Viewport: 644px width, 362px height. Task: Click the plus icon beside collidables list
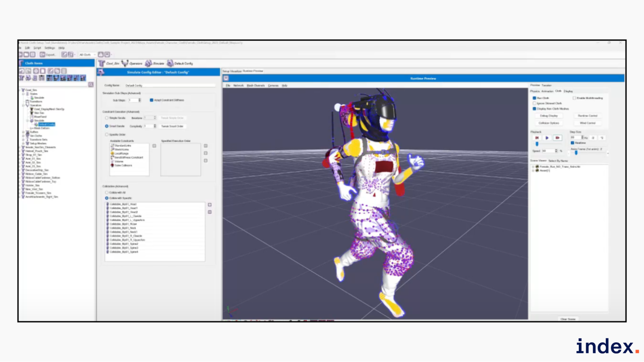(210, 205)
